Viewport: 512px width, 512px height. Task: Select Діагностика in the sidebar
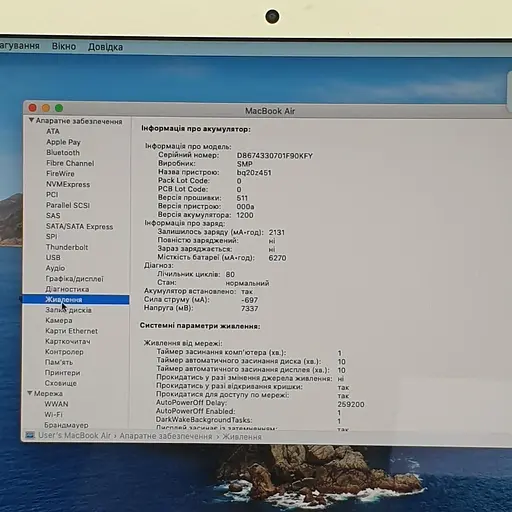point(67,289)
